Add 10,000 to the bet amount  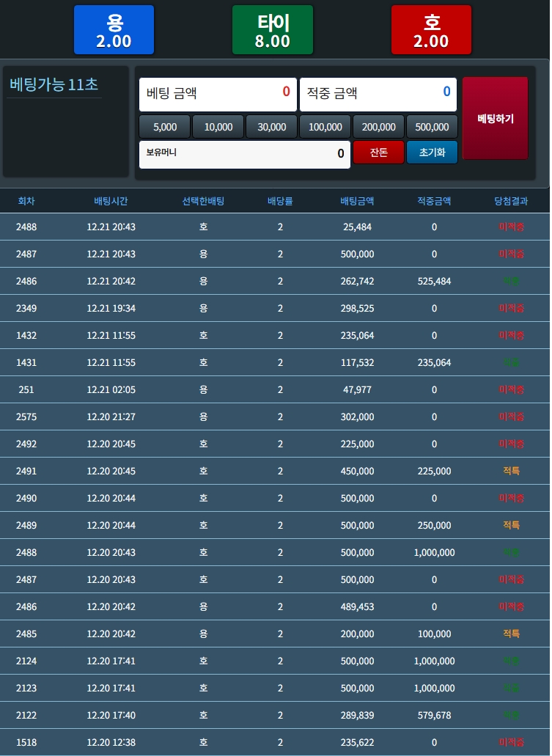click(x=218, y=127)
